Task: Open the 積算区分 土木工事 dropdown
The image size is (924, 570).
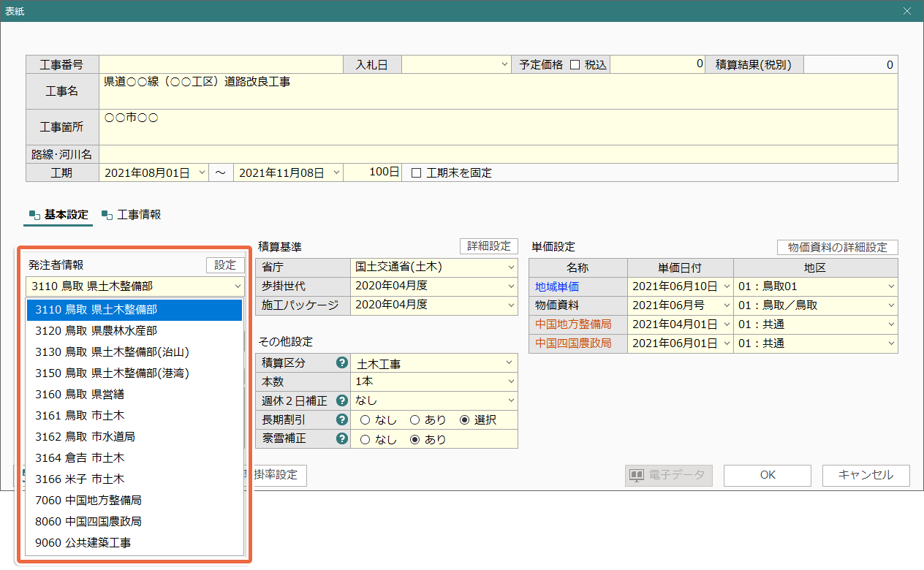Action: [x=510, y=362]
